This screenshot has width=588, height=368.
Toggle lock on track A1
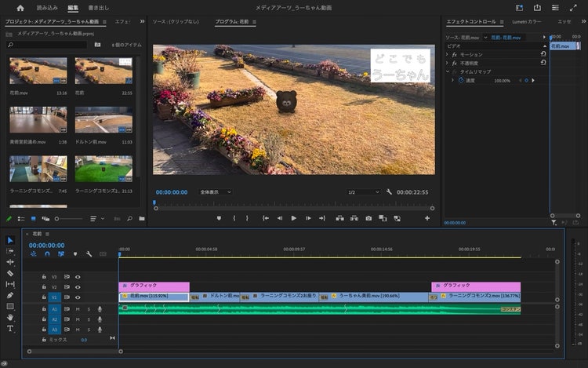44,308
